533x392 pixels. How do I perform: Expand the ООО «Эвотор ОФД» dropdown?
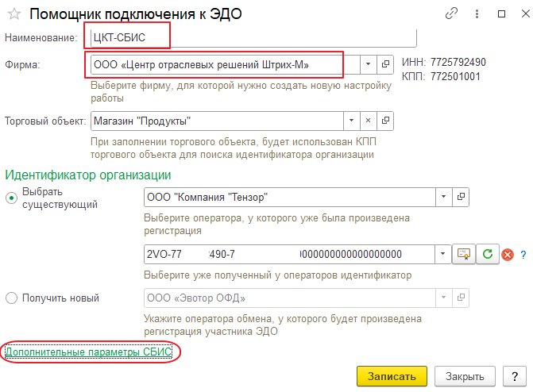(443, 298)
